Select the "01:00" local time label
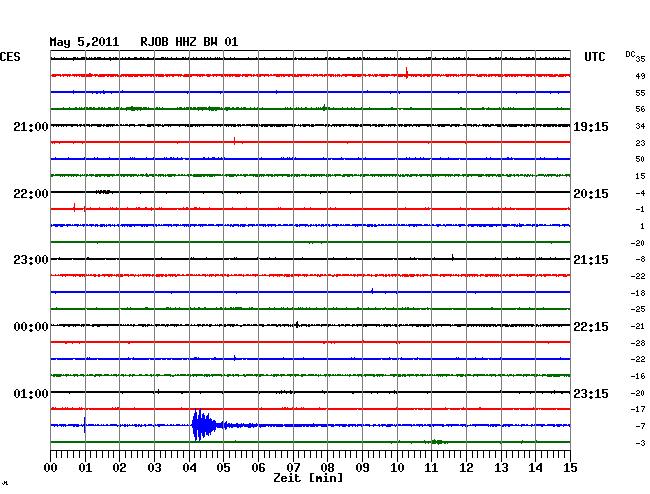This screenshot has width=650, height=494. [x=31, y=393]
